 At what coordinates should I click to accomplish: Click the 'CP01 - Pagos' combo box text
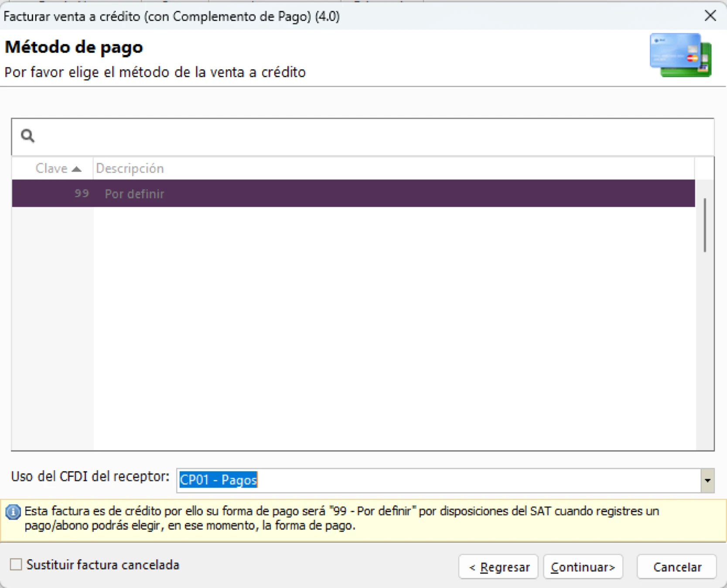218,480
